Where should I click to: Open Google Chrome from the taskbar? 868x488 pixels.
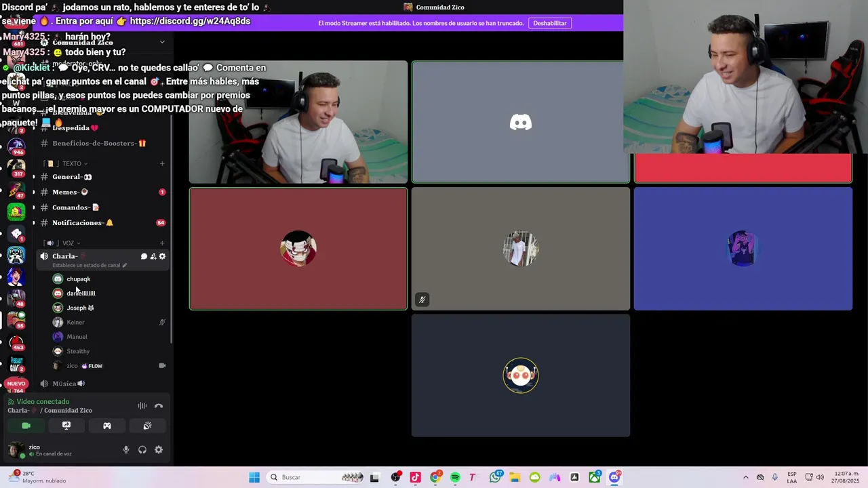tap(435, 477)
